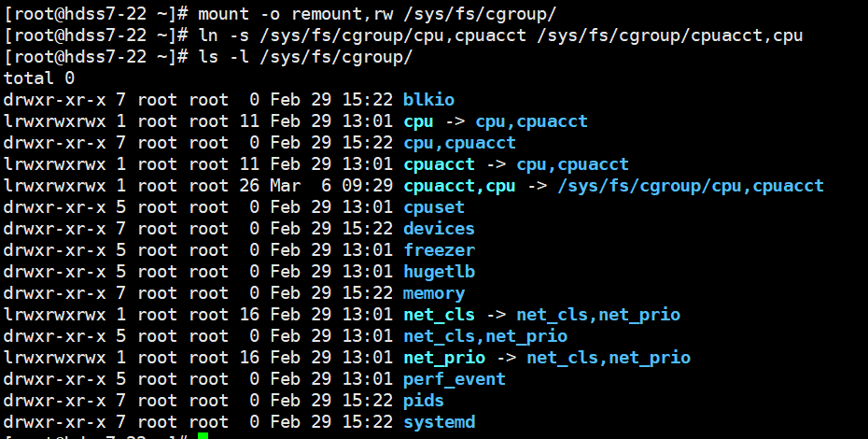Select the freezer directory name
The image size is (868, 439).
click(439, 250)
